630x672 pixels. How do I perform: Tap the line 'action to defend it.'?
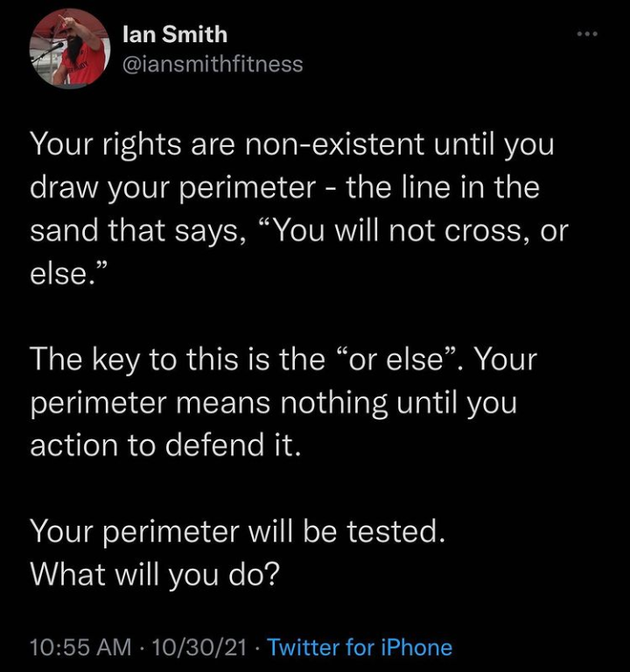pos(165,445)
